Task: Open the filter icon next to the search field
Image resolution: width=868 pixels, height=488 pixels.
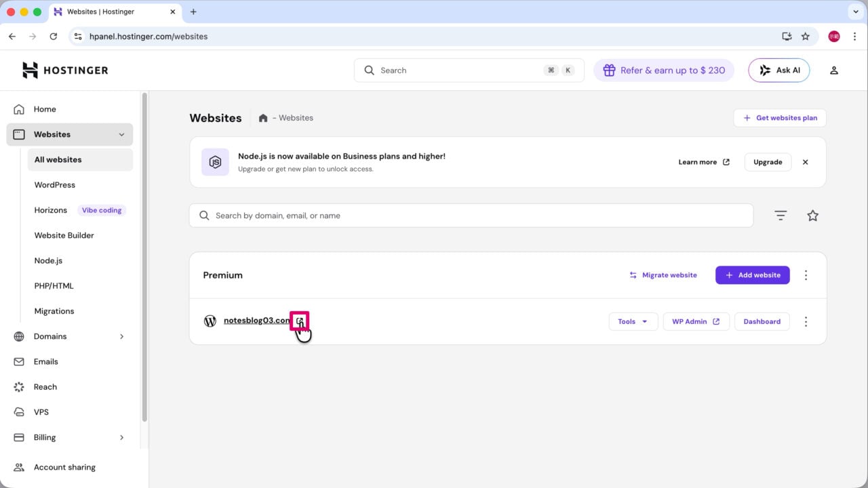Action: click(x=781, y=216)
